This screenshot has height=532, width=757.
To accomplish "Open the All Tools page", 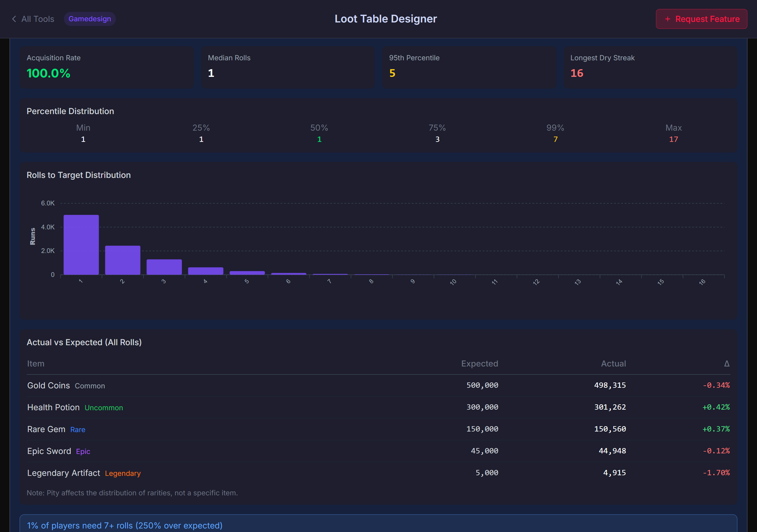I will pyautogui.click(x=38, y=19).
